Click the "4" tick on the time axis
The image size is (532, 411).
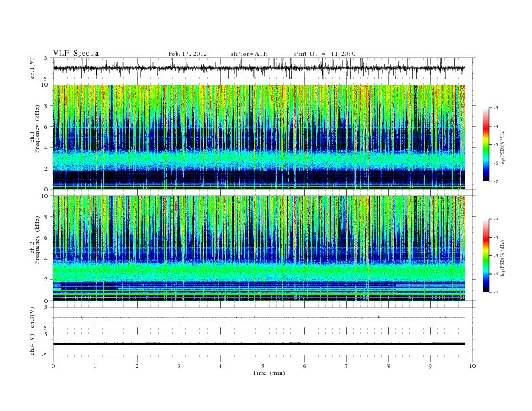click(220, 366)
